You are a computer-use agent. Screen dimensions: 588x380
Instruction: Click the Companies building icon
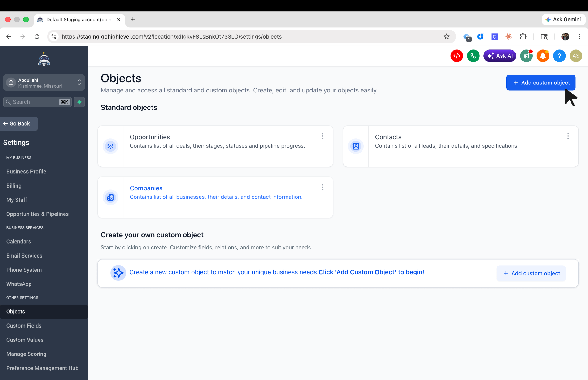point(110,197)
